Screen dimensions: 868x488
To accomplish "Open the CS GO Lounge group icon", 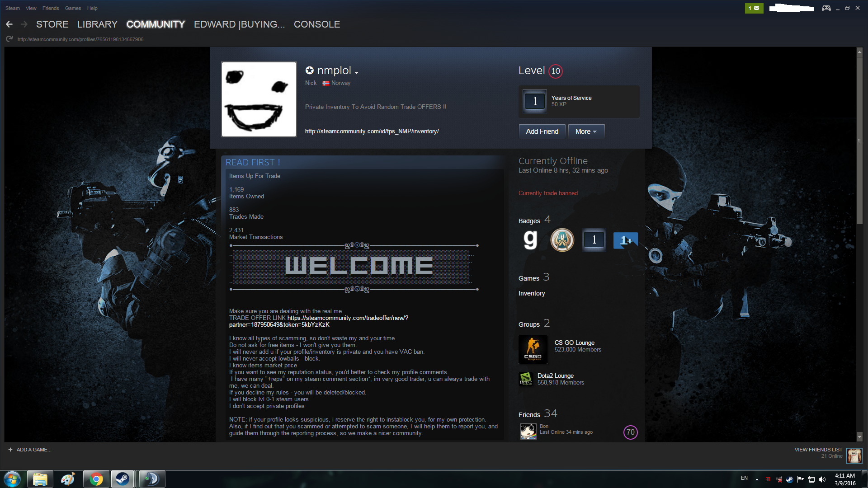I will pyautogui.click(x=533, y=349).
